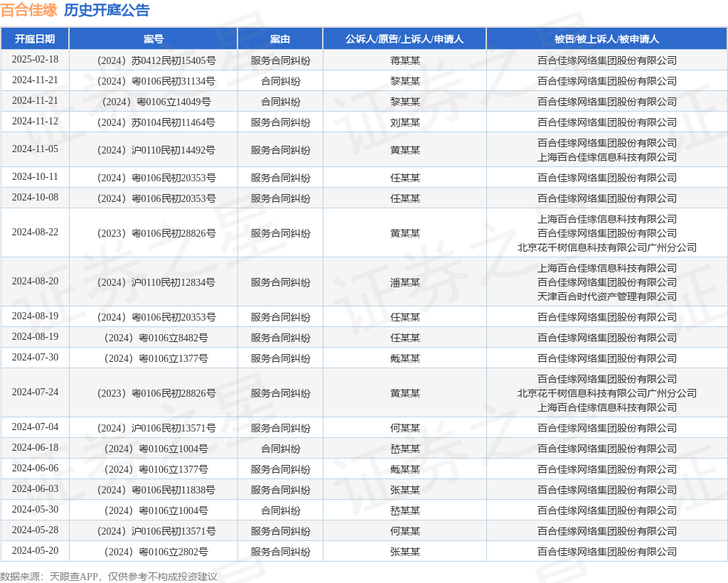Viewport: 728px width, 583px height.
Task: Click case number 沪0110民初12834号
Action: [x=156, y=282]
